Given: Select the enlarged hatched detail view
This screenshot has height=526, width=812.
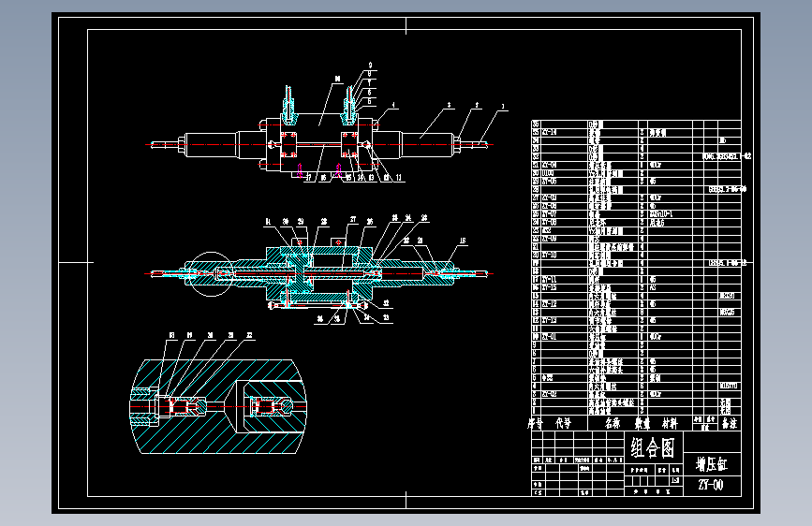Looking at the screenshot, I should click(x=218, y=407).
